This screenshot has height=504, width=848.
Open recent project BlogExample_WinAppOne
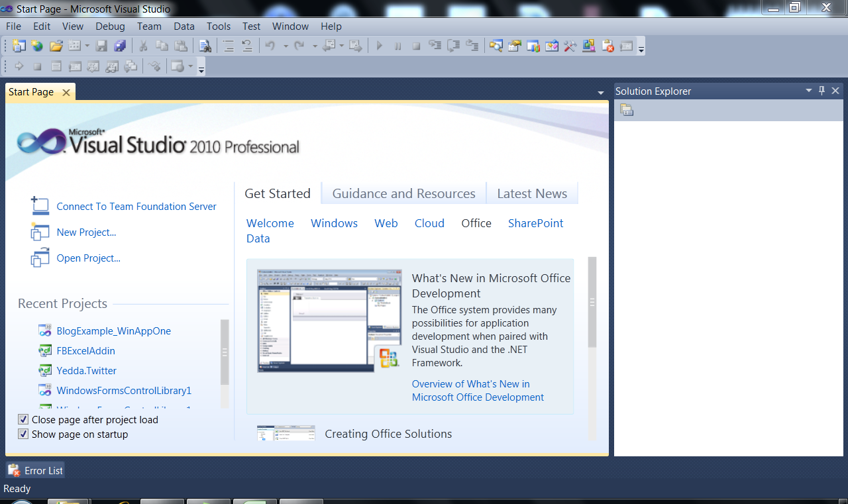coord(114,331)
